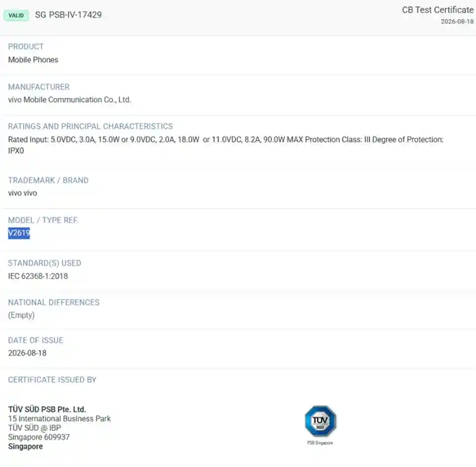Click the IPX0 protection degree text
The width and height of the screenshot is (476, 467).
[x=16, y=151]
